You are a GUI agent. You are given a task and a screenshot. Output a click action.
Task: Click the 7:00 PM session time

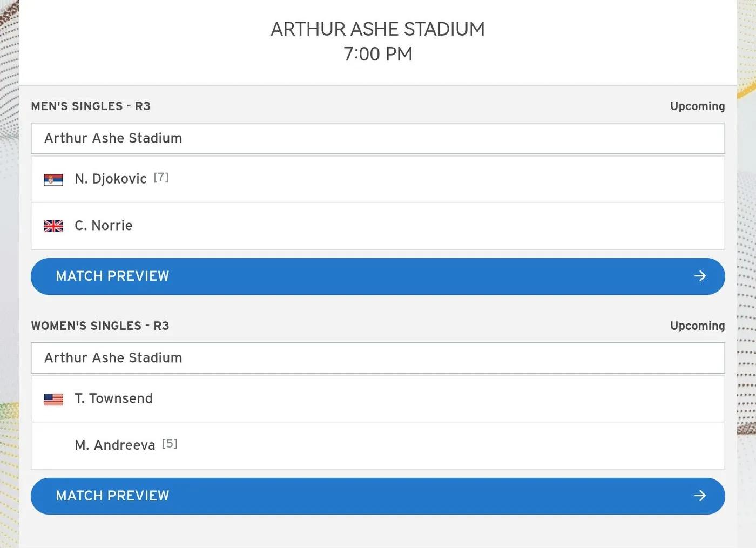point(378,54)
